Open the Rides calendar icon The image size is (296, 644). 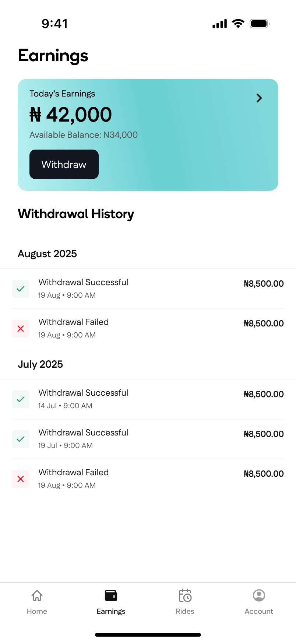[x=185, y=595]
